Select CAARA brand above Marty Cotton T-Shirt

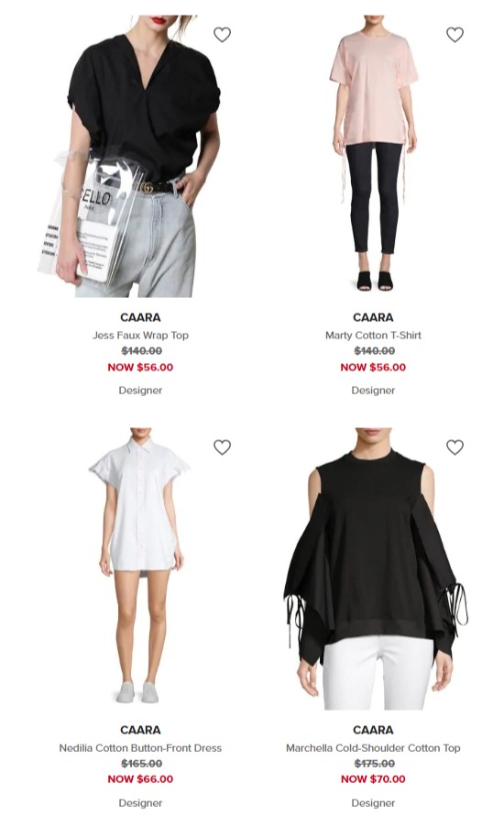[x=373, y=317]
